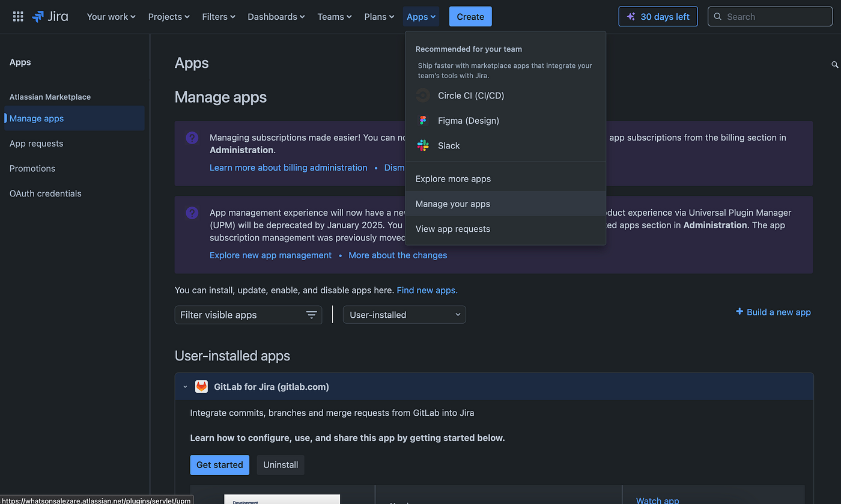Screen dimensions: 841x504
Task: Click the small magnifier icon at page right edge
Action: tap(835, 64)
